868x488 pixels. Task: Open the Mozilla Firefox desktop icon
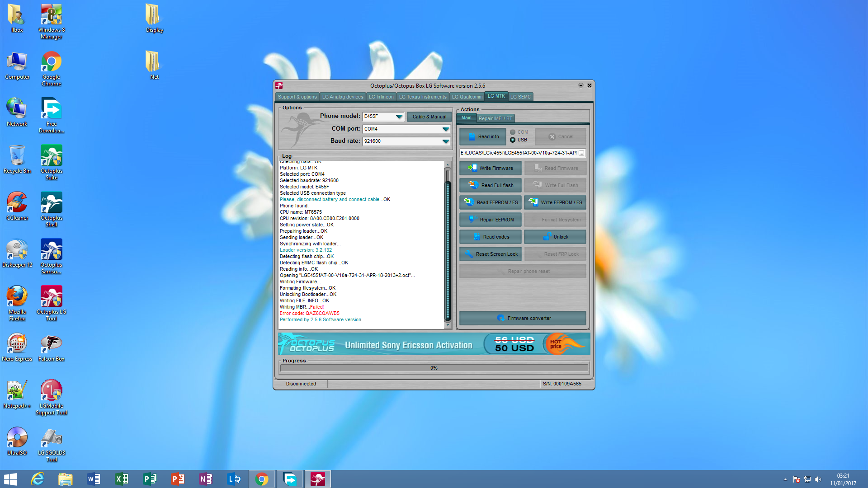tap(17, 303)
